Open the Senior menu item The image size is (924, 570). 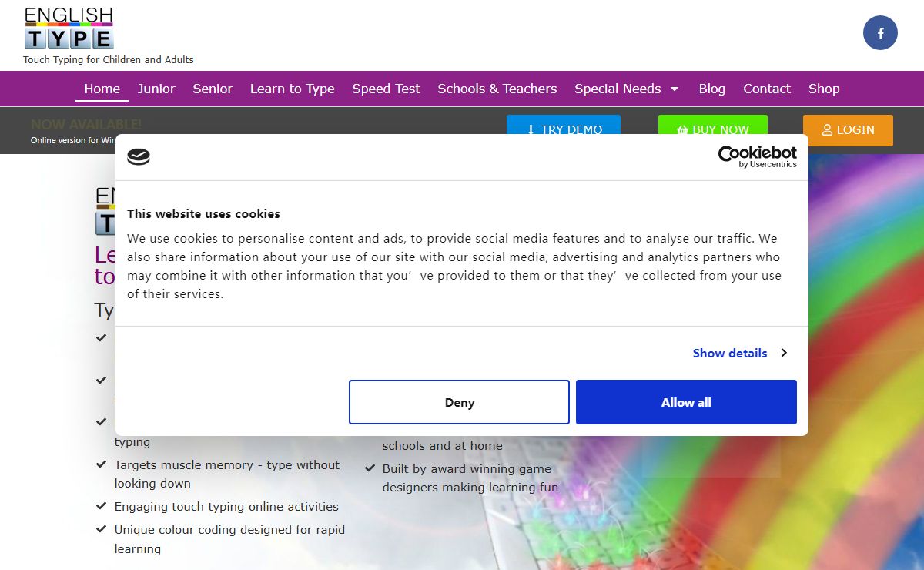coord(213,89)
